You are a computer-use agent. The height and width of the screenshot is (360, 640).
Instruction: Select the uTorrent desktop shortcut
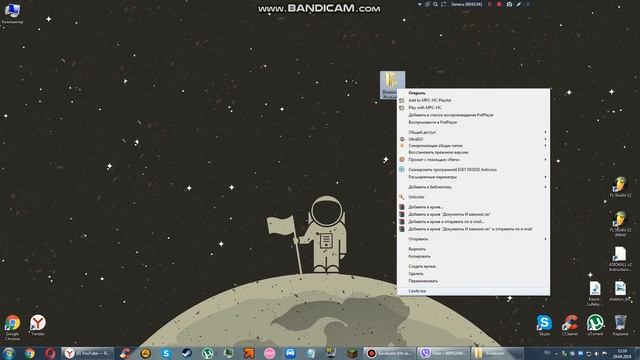(x=595, y=325)
